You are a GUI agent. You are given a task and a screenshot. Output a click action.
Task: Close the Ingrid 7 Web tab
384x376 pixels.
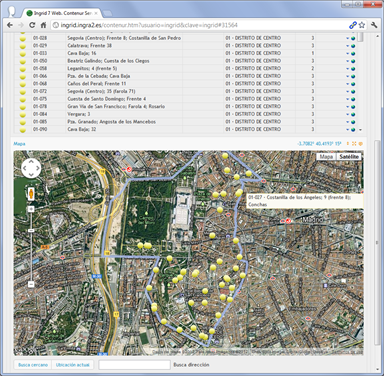pos(96,13)
